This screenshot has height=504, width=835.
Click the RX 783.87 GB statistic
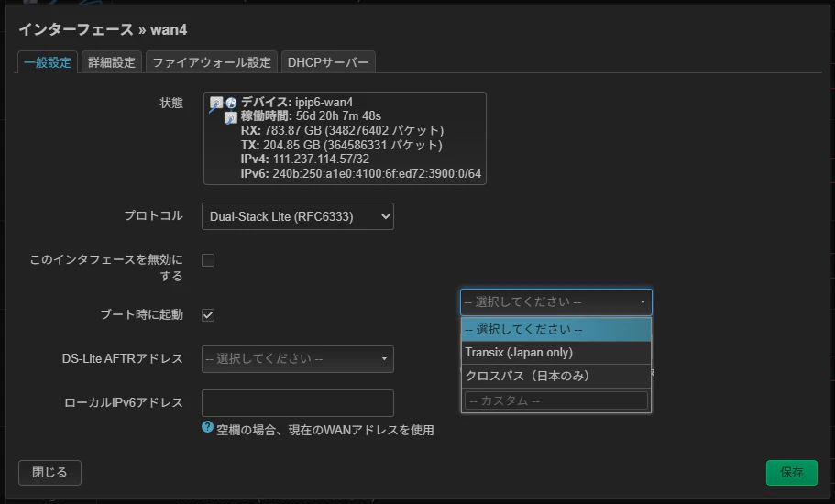click(342, 130)
